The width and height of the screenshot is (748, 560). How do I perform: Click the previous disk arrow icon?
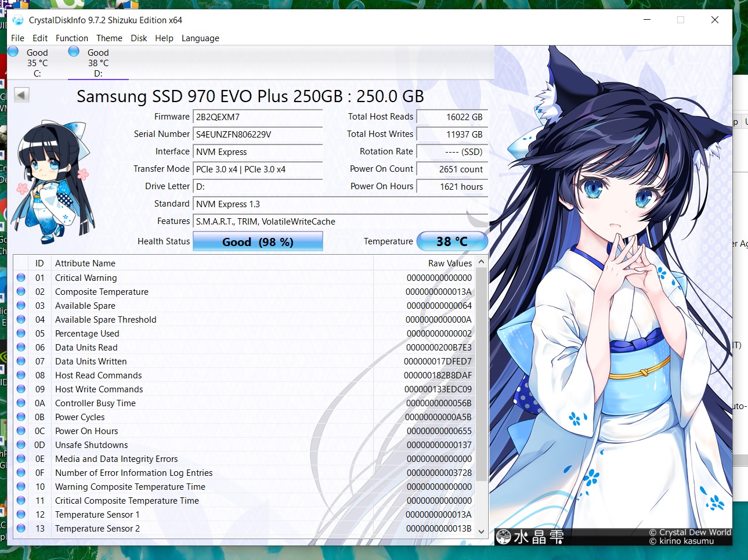21,95
